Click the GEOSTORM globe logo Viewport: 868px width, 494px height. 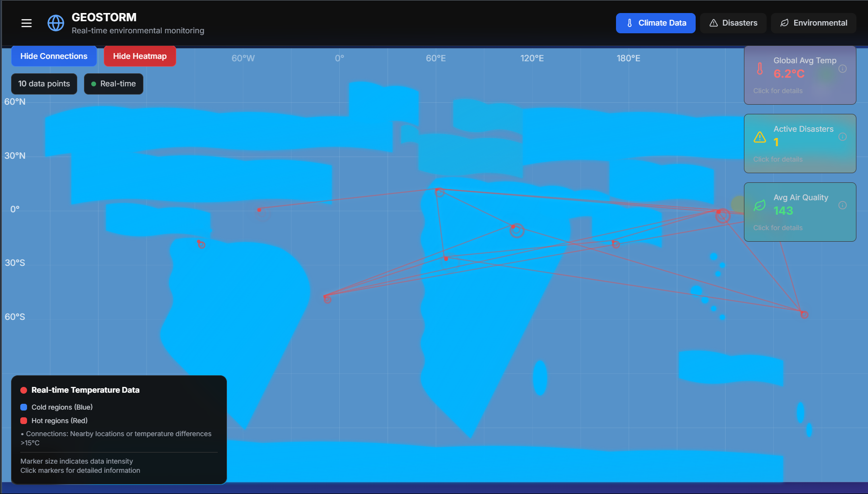pos(56,23)
